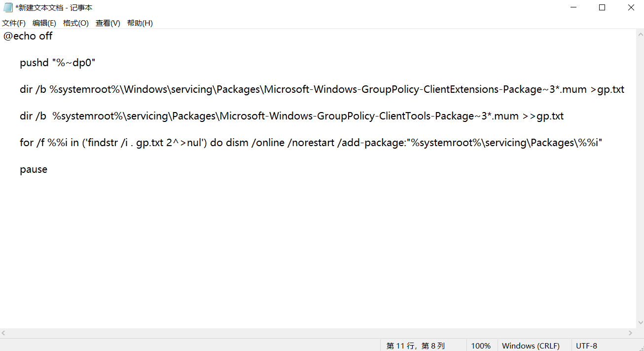Open the 文件(F) menu
This screenshot has height=351, width=644.
(14, 23)
